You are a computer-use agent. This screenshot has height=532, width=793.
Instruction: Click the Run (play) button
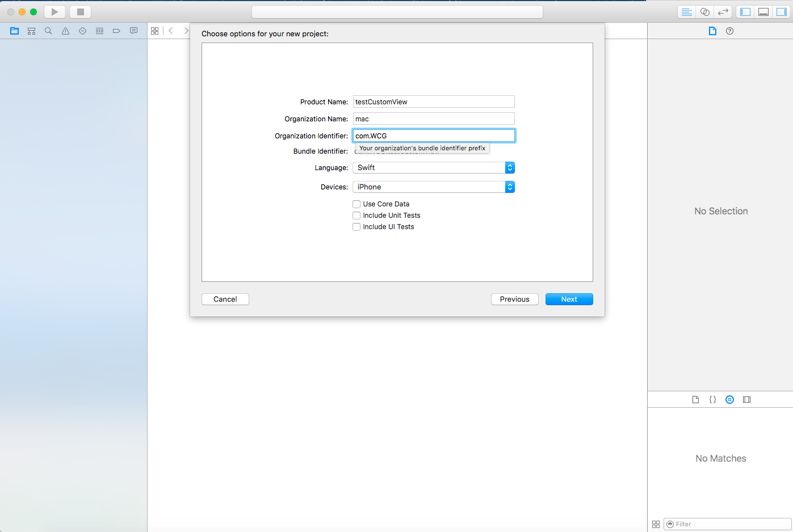[54, 12]
